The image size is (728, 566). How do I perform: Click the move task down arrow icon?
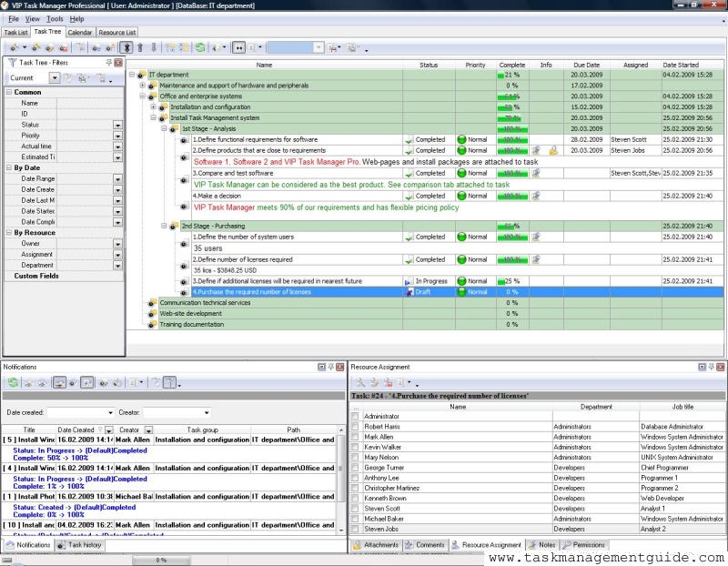click(x=154, y=47)
